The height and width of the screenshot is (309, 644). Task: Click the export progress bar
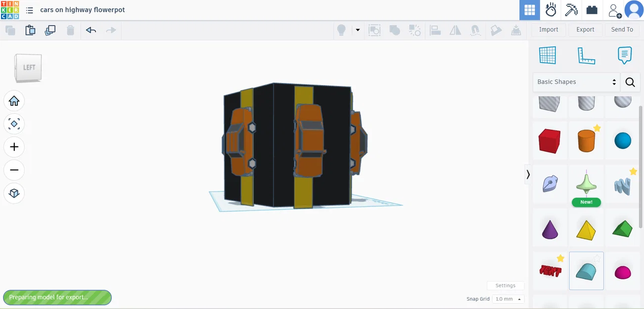(x=57, y=297)
